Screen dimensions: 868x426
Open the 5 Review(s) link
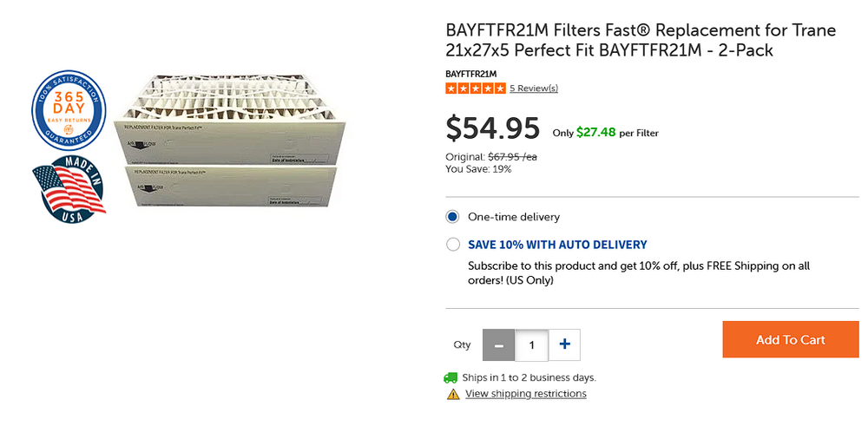533,88
